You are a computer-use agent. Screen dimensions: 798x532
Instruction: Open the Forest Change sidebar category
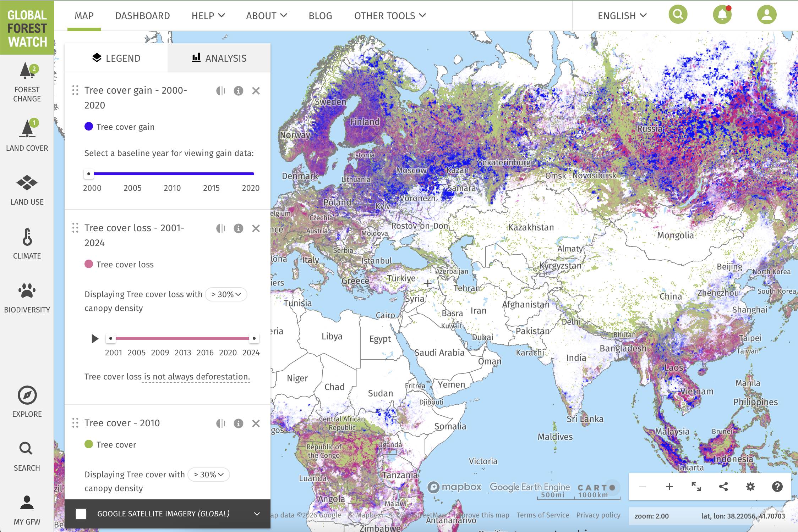(x=27, y=82)
